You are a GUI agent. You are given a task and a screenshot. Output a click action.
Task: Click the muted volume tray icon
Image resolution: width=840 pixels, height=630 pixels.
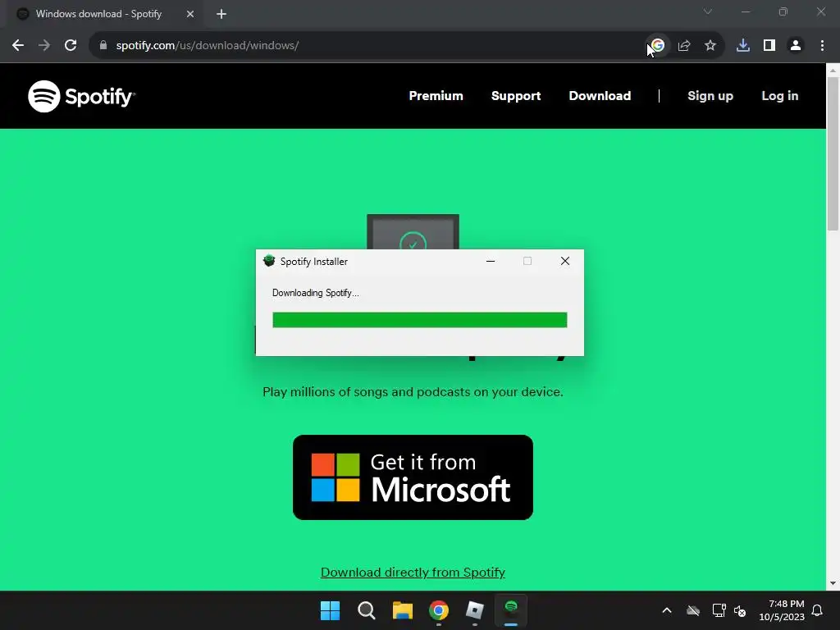click(x=741, y=610)
